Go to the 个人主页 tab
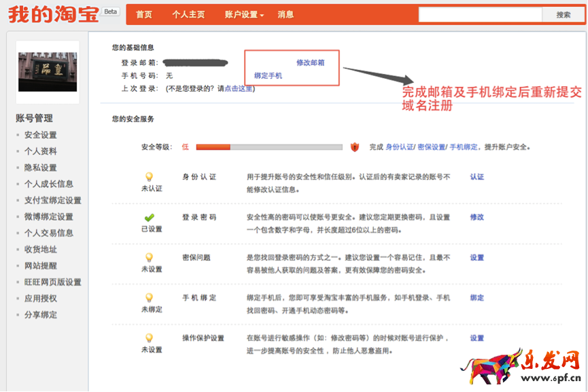 pyautogui.click(x=188, y=15)
